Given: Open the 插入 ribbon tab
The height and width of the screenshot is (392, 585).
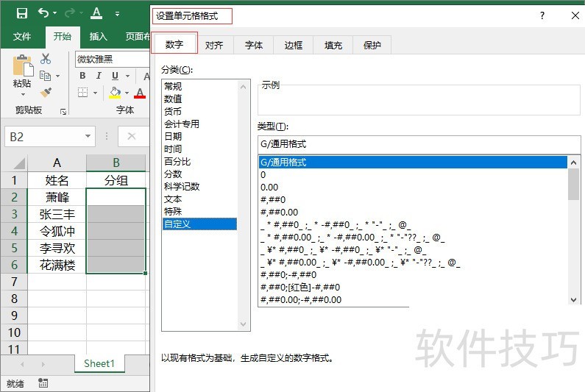Looking at the screenshot, I should pos(98,36).
